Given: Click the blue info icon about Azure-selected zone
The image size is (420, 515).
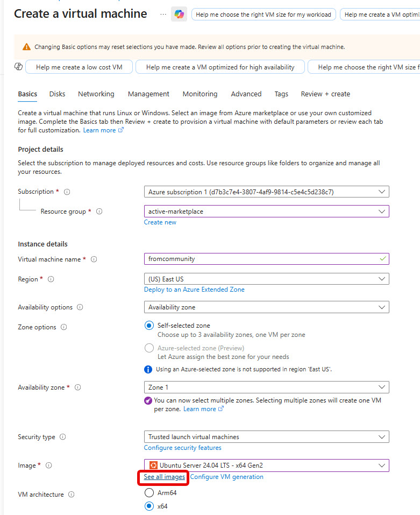Looking at the screenshot, I should [148, 370].
